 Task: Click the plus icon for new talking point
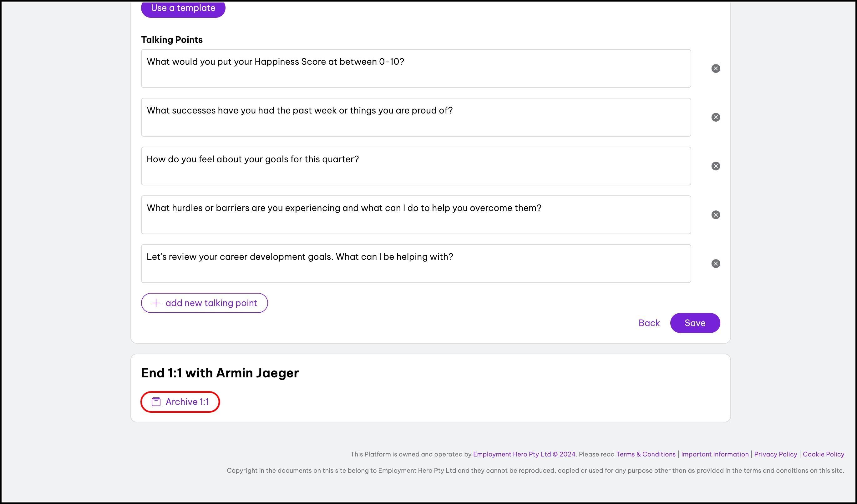[156, 303]
